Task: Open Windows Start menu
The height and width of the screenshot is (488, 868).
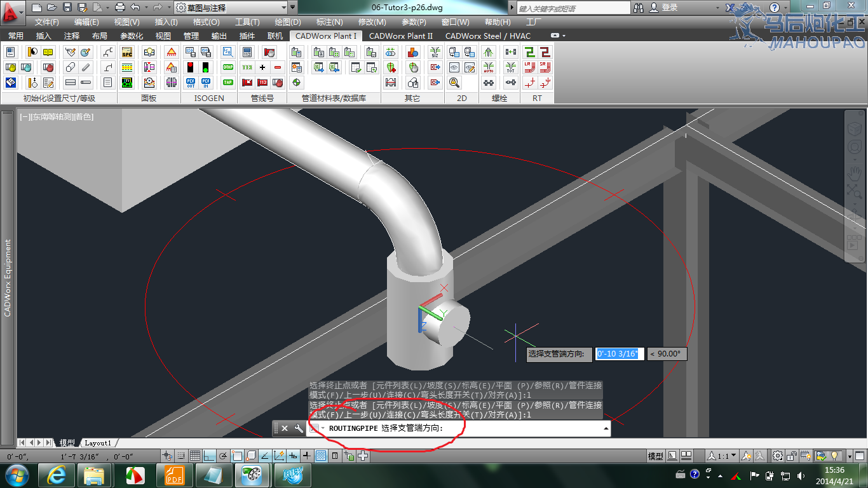Action: 16,475
